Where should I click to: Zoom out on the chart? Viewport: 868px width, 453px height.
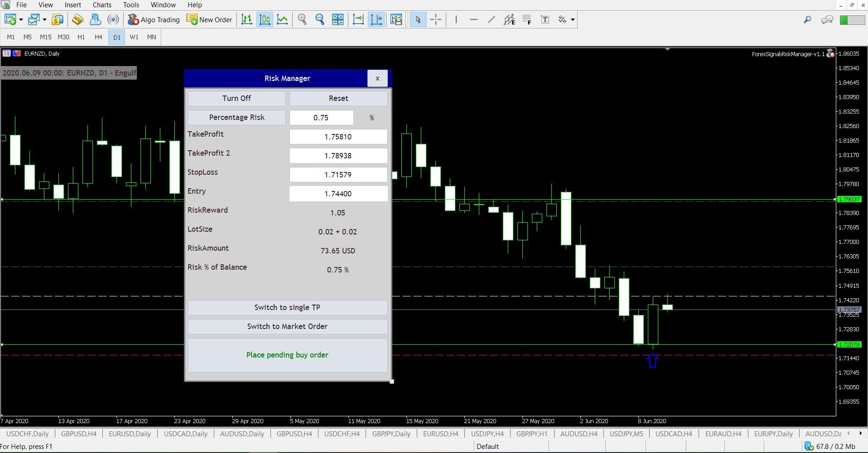tap(320, 19)
